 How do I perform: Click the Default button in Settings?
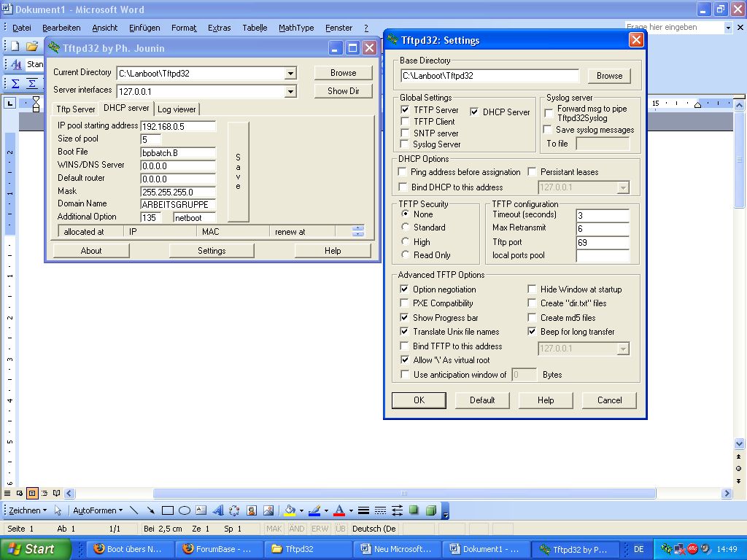(482, 400)
